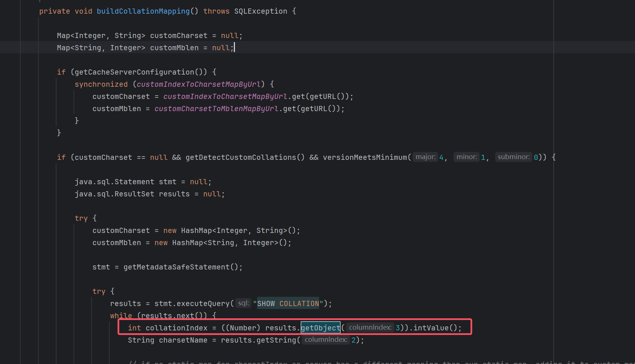Click 'new HashMap<String, Integer>()' expression
Viewport: 635px width, 364px height.
pyautogui.click(x=221, y=243)
